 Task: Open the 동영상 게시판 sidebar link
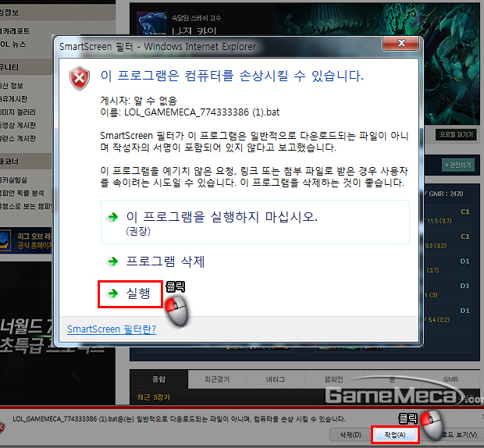point(18,125)
